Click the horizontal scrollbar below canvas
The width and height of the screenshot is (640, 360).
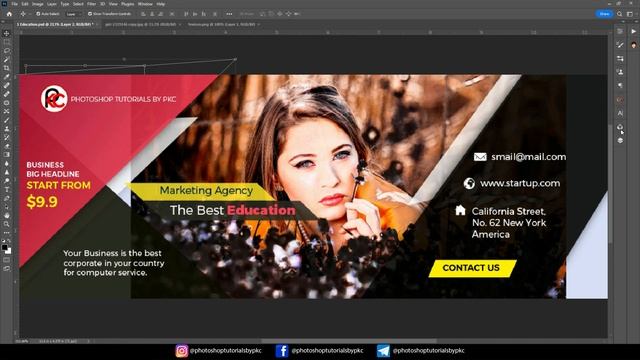click(x=349, y=341)
